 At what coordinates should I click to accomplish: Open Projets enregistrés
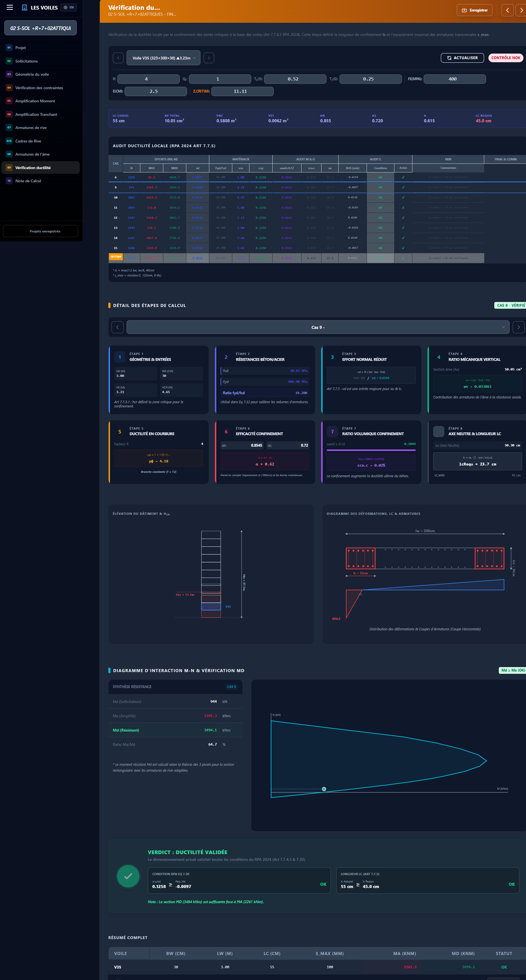(x=40, y=231)
